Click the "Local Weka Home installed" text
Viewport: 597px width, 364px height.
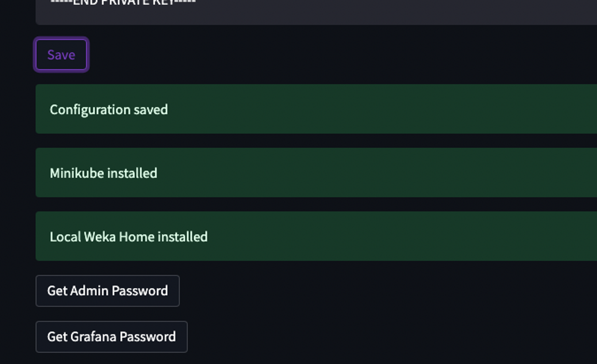coord(129,237)
